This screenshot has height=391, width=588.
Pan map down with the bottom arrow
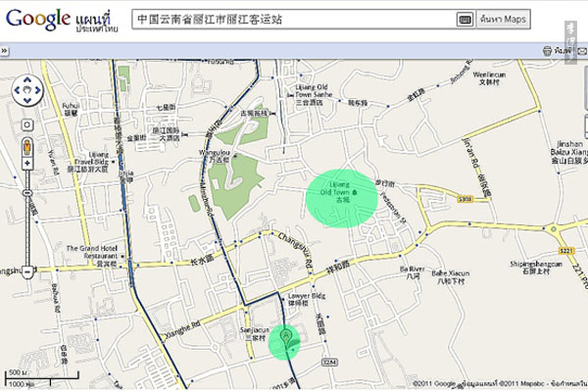click(27, 101)
